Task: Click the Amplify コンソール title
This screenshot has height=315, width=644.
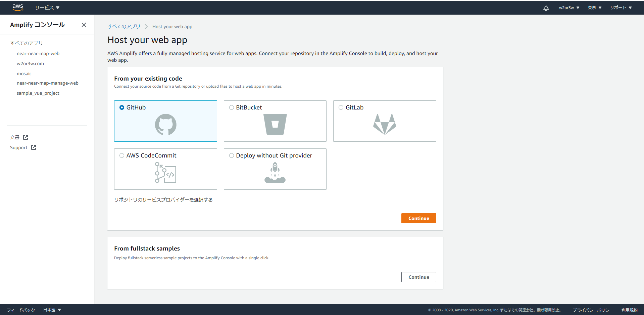Action: [x=37, y=25]
